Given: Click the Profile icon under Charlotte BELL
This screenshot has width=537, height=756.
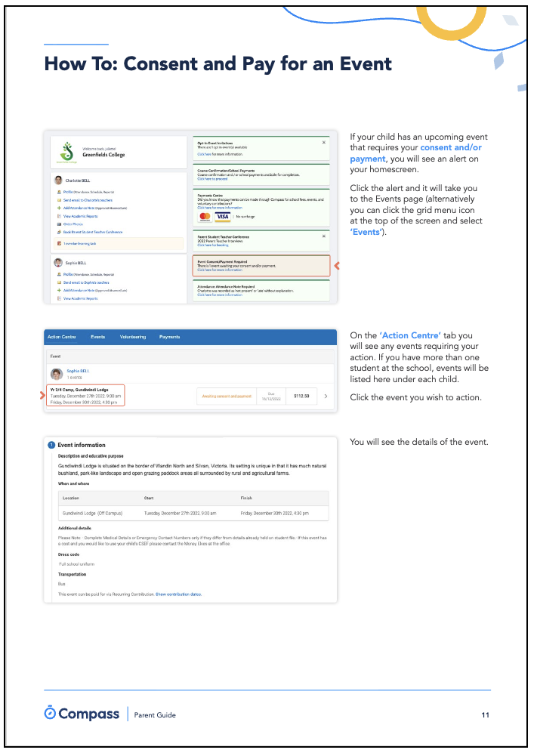Looking at the screenshot, I should click(x=60, y=192).
